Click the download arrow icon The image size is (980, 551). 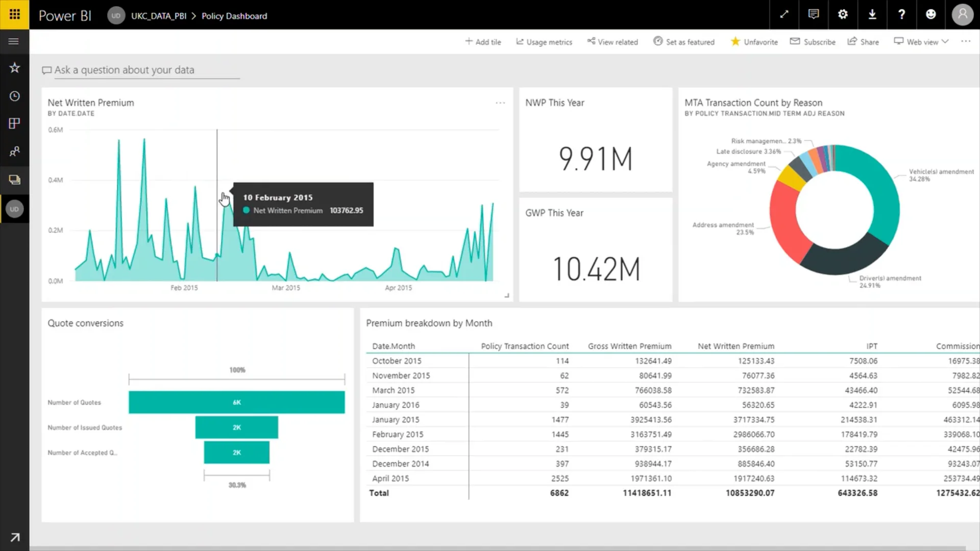point(872,14)
